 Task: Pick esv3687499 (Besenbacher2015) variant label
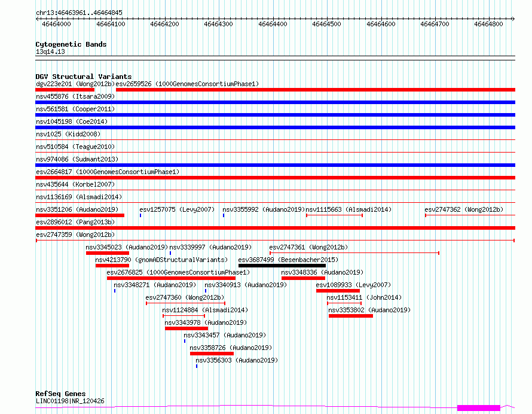[288, 260]
